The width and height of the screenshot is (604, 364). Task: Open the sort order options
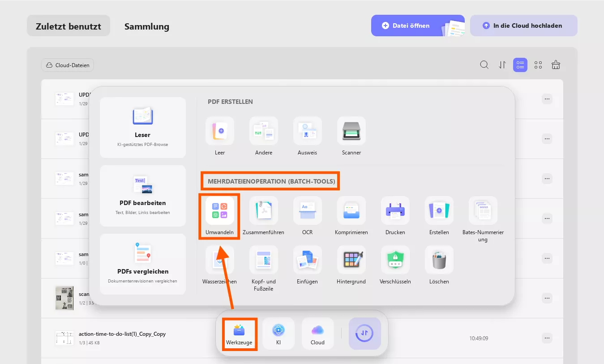(x=502, y=65)
